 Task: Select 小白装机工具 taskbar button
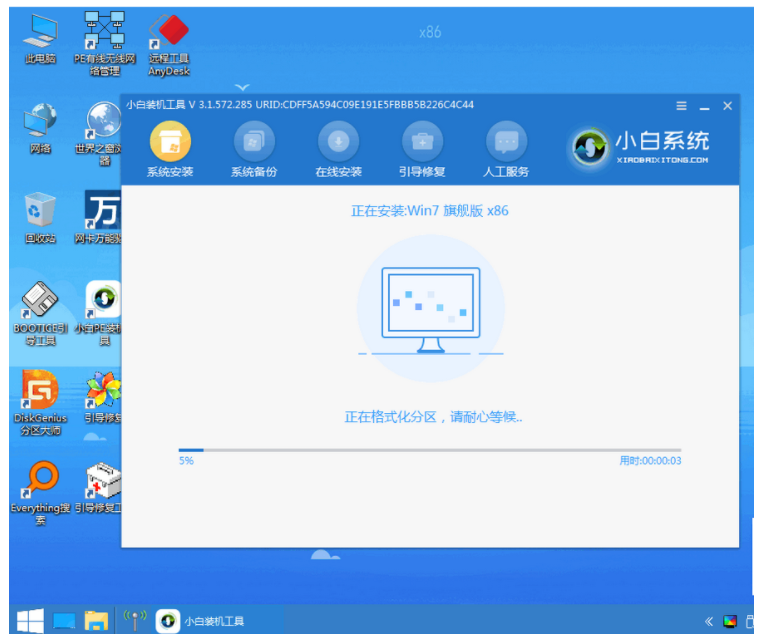click(201, 621)
